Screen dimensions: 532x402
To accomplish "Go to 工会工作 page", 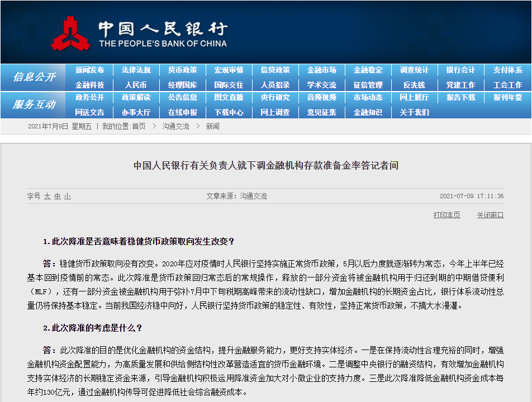I will click(x=507, y=85).
